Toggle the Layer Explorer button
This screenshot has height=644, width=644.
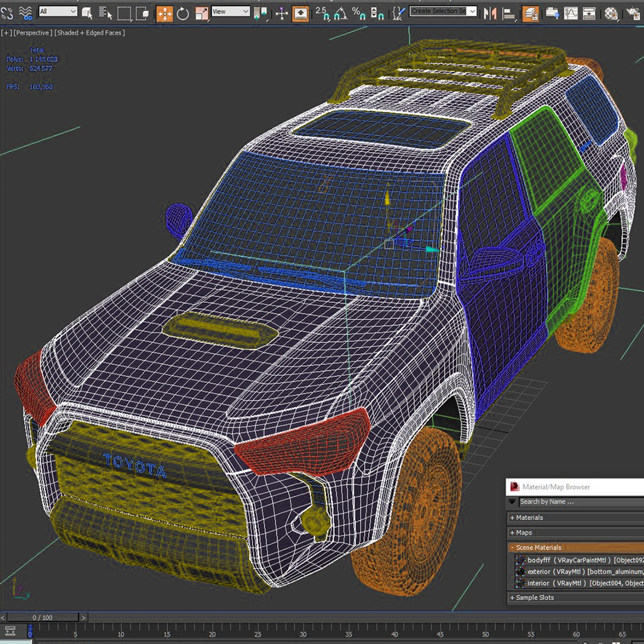pyautogui.click(x=530, y=13)
